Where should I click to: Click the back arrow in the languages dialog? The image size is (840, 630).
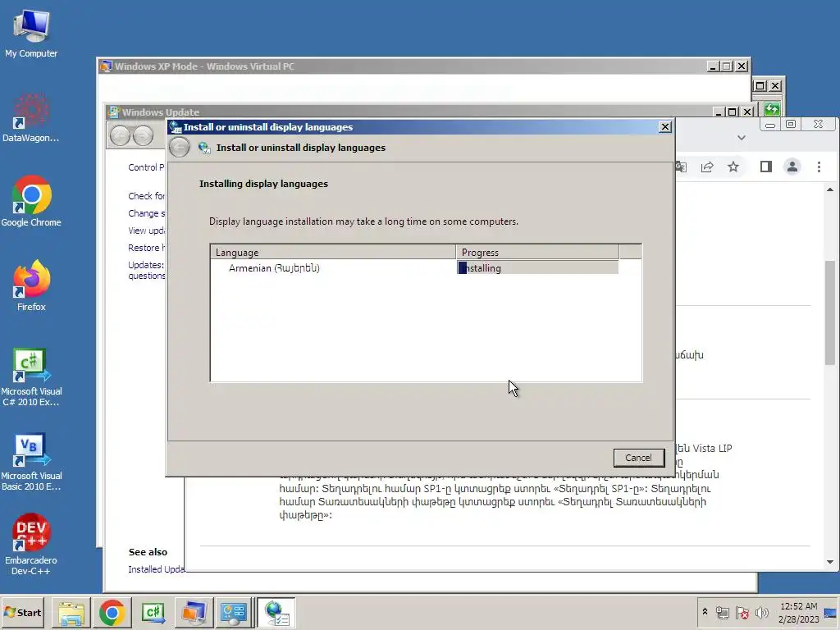coord(180,148)
